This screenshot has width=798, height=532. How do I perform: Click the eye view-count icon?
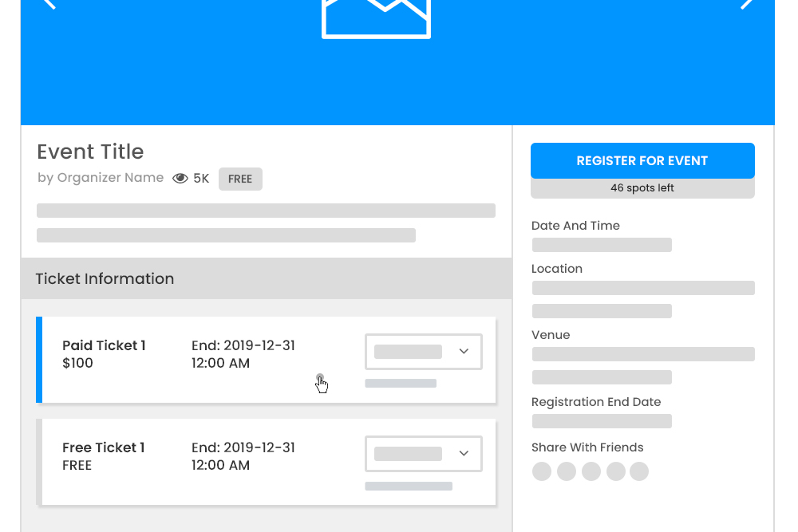[180, 178]
